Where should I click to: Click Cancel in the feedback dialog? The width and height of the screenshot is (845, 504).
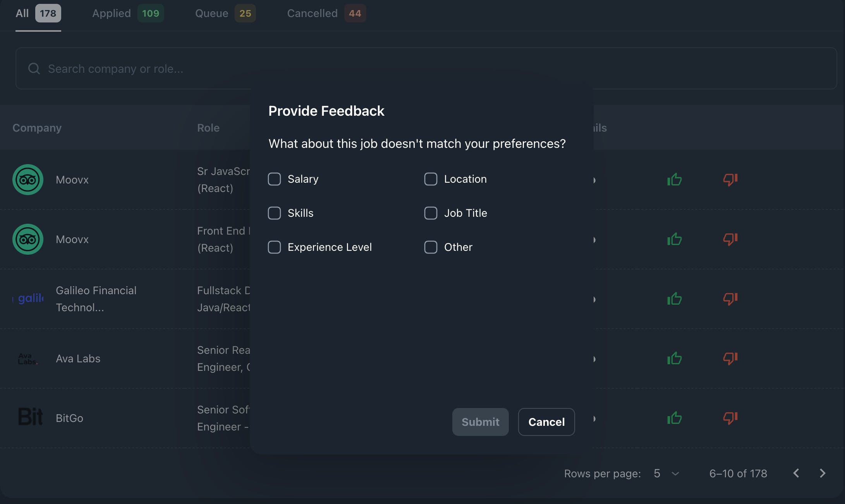tap(546, 422)
